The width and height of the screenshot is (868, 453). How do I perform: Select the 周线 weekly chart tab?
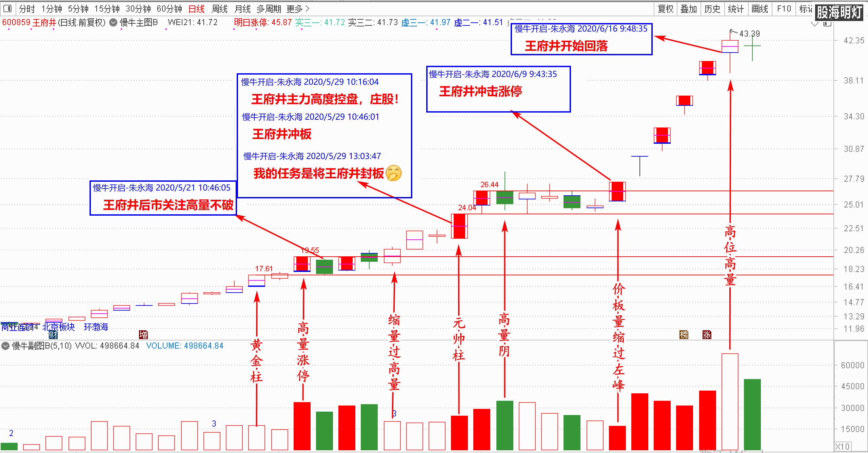219,9
